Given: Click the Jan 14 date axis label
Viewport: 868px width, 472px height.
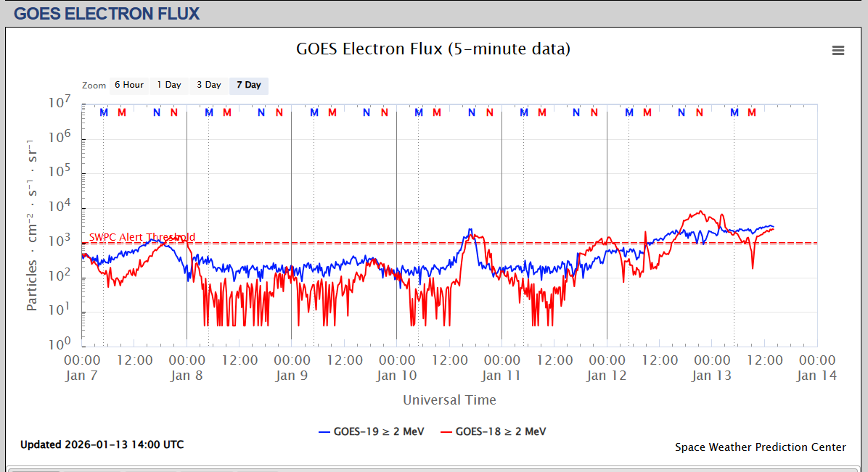Looking at the screenshot, I should [x=817, y=375].
